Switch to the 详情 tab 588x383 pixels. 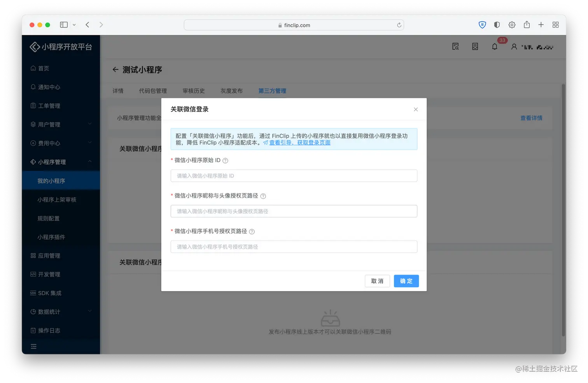coord(118,91)
